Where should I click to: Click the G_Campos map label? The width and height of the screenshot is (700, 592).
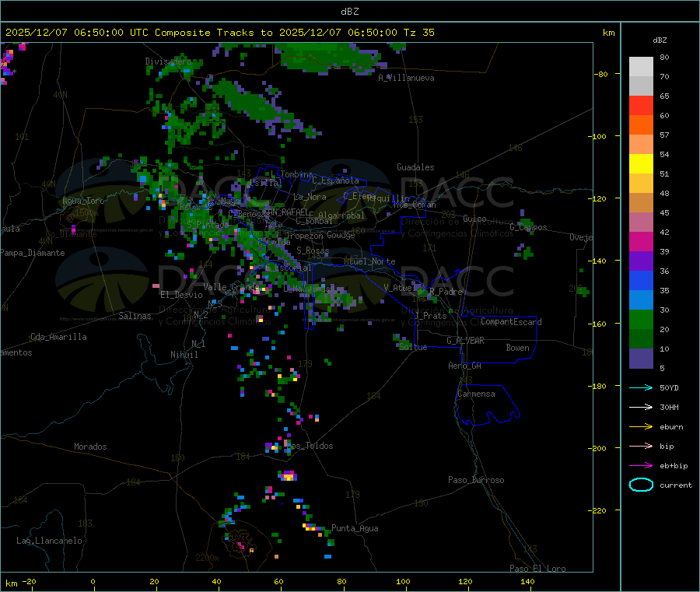point(528,227)
